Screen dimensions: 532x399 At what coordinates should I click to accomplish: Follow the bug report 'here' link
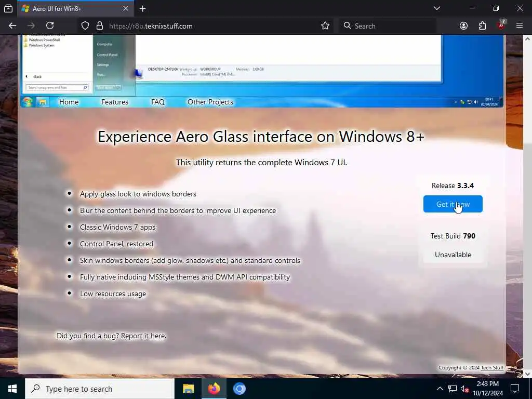pyautogui.click(x=158, y=336)
